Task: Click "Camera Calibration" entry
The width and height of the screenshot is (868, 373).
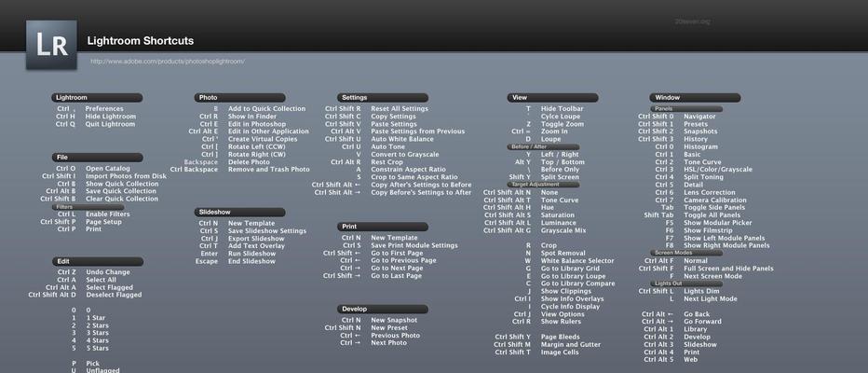Action: [714, 200]
